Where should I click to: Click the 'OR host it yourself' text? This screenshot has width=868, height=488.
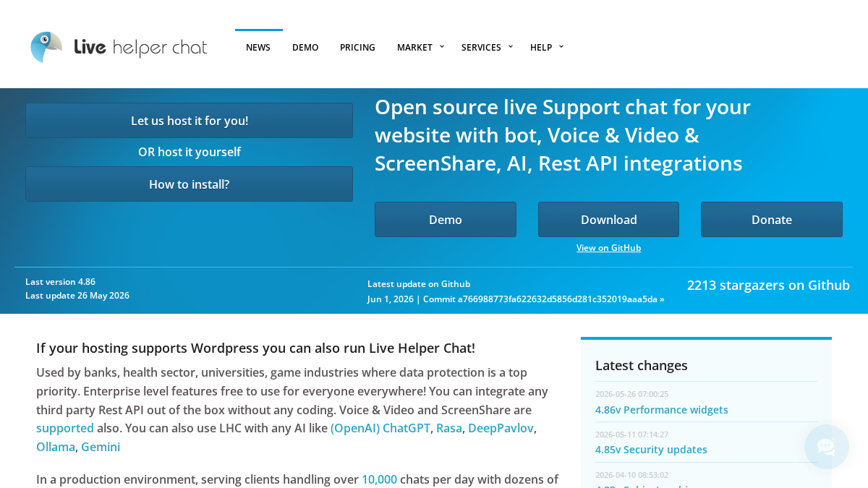[190, 152]
